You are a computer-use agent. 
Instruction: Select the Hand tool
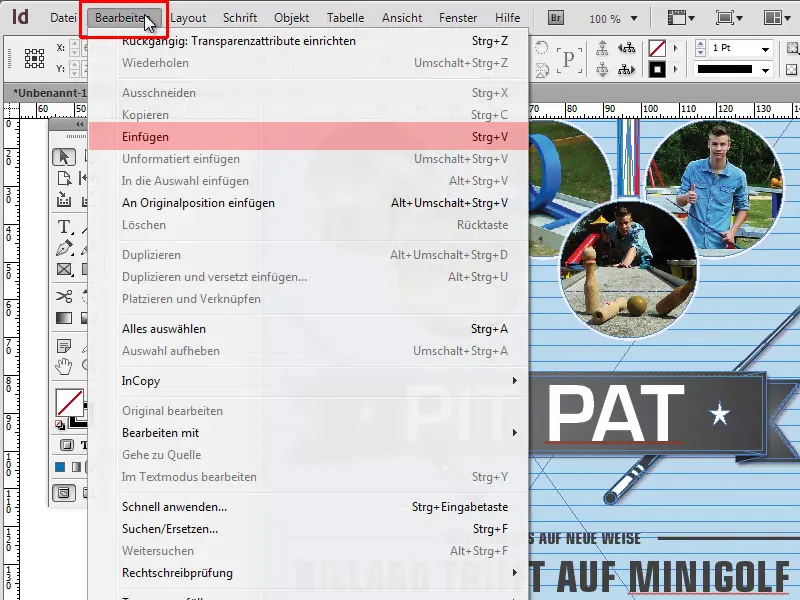[64, 366]
